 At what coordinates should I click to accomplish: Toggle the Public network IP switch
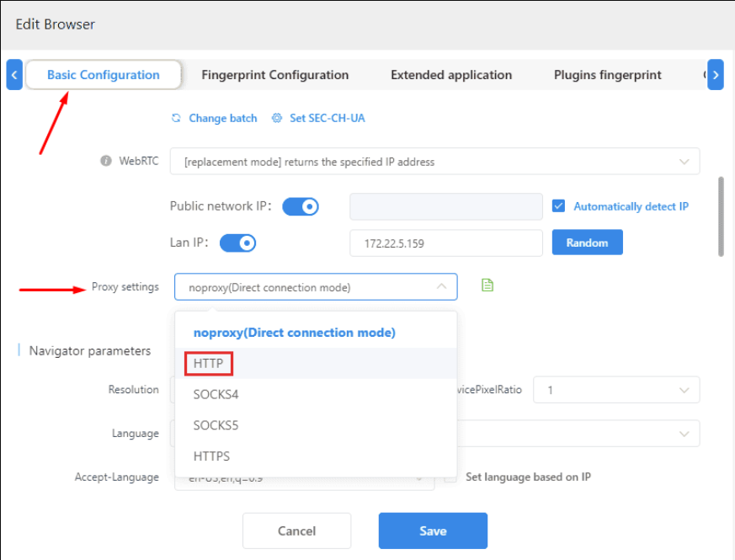tap(301, 206)
